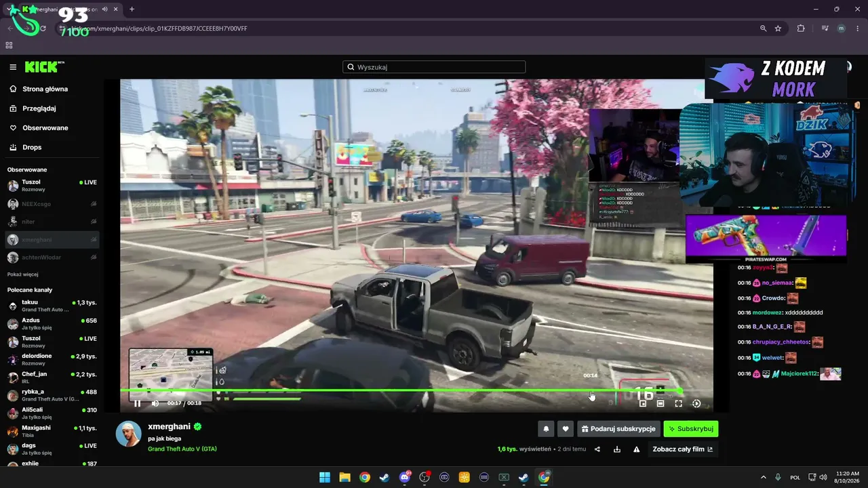Open the taskbar clock and date
The image size is (868, 488).
click(x=847, y=477)
